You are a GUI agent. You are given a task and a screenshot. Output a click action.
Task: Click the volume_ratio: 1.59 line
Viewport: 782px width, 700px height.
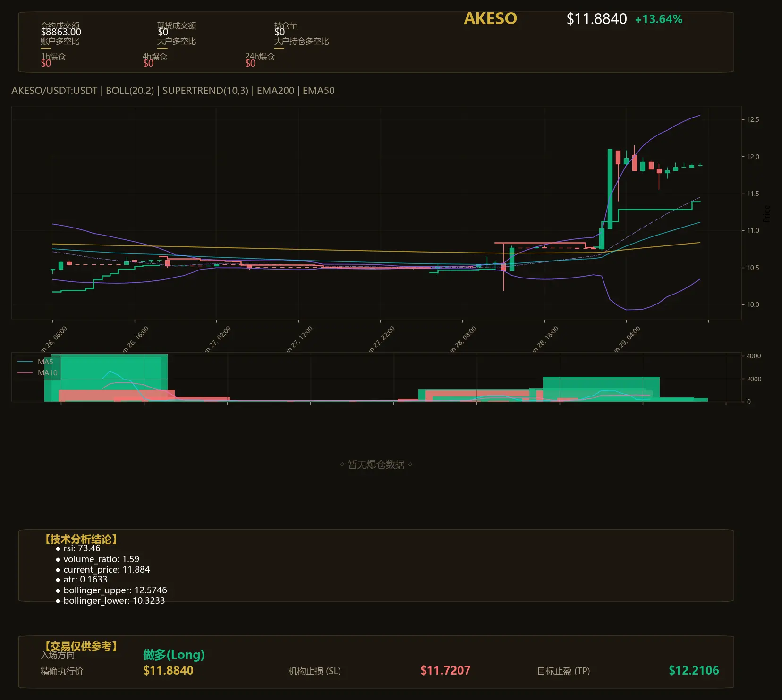(x=98, y=559)
